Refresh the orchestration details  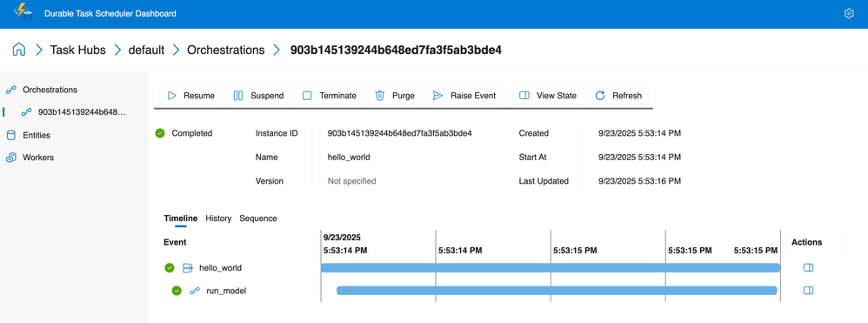pyautogui.click(x=618, y=95)
